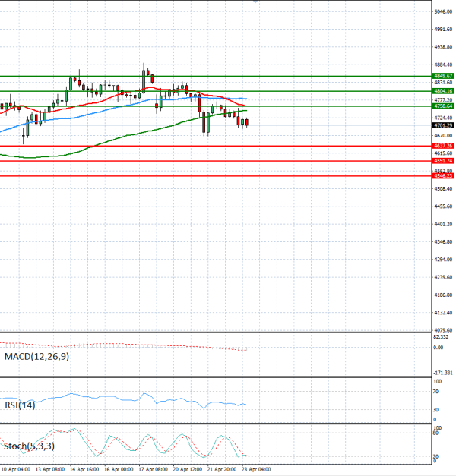Click the last candlestick on the chart

246,122
